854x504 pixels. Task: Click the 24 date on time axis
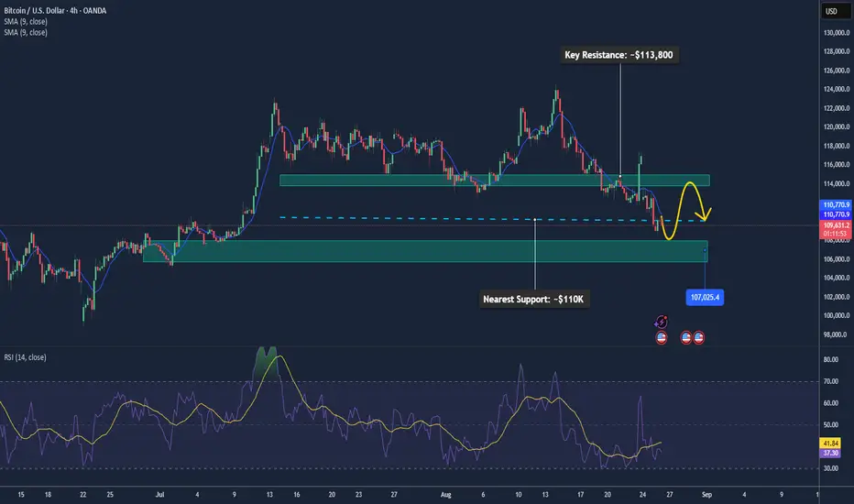(x=642, y=495)
